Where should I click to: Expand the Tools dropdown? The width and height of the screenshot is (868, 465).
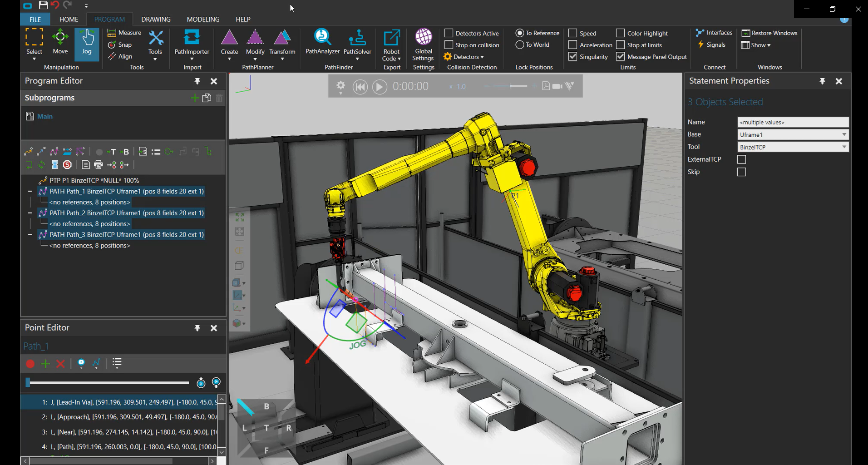(x=155, y=59)
